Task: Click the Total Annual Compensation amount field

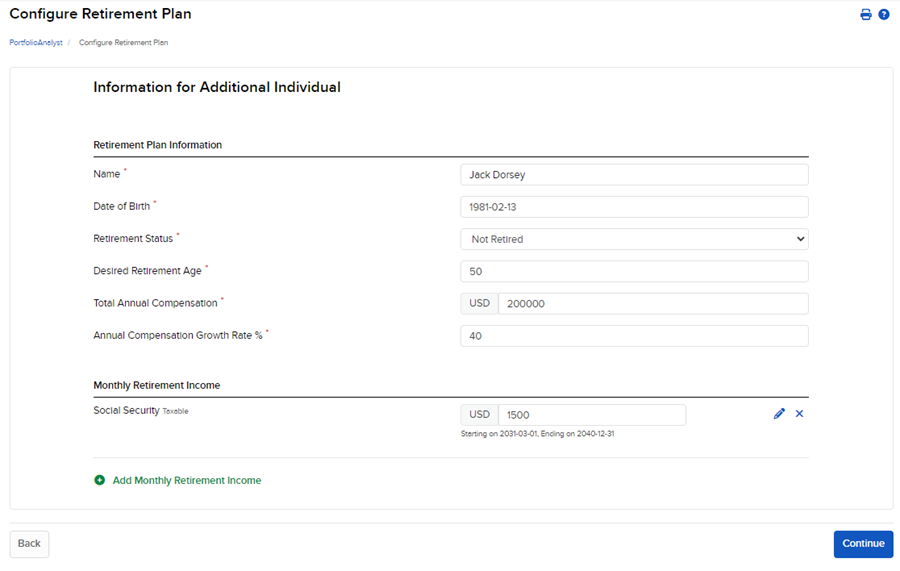Action: (x=652, y=304)
